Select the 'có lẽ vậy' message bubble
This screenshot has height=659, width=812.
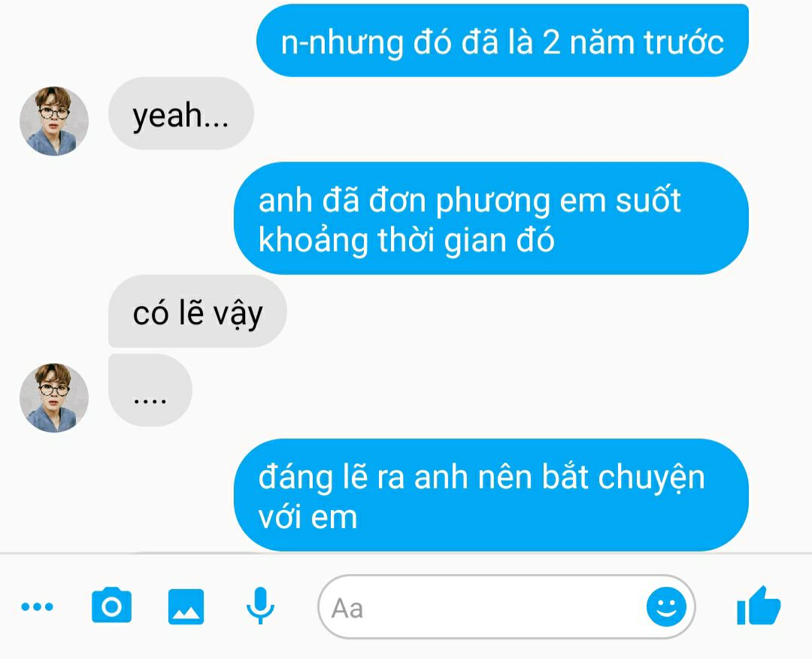pyautogui.click(x=197, y=311)
